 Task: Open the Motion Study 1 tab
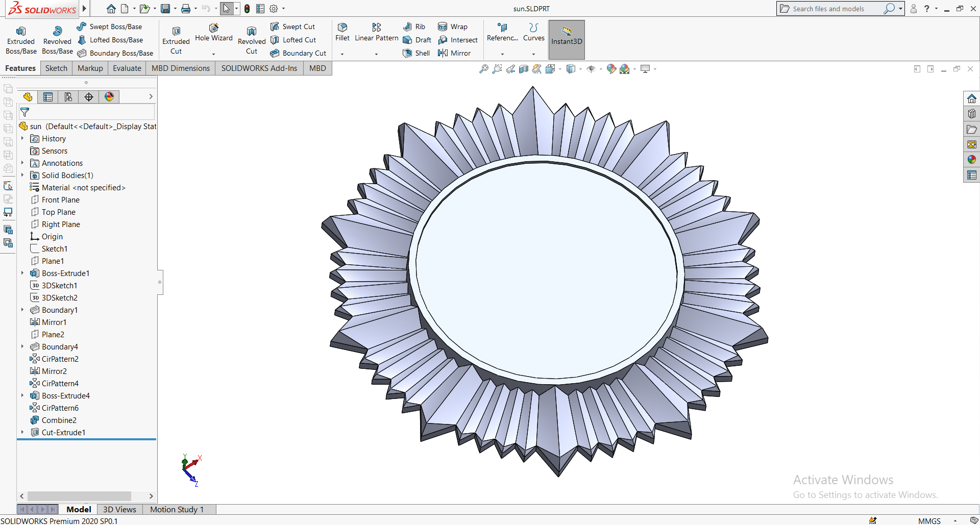click(177, 509)
